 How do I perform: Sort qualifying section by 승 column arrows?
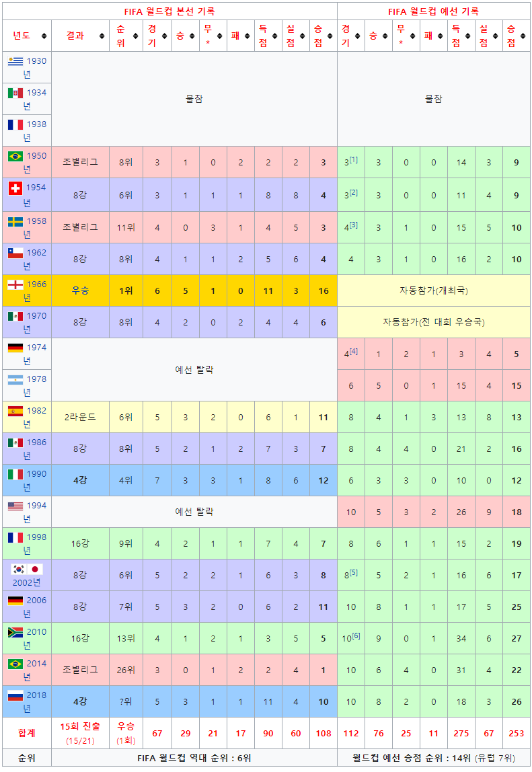pyautogui.click(x=385, y=36)
